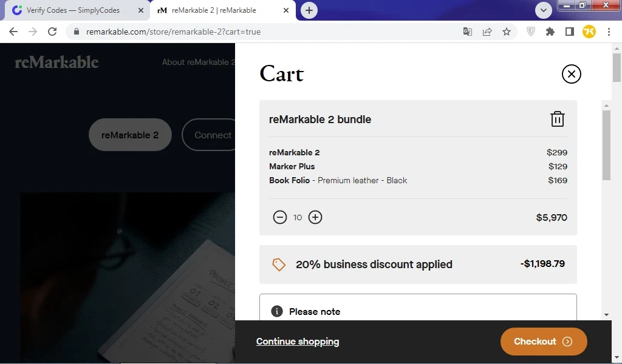Select the Connect pill button
622x364 pixels.
coord(209,135)
